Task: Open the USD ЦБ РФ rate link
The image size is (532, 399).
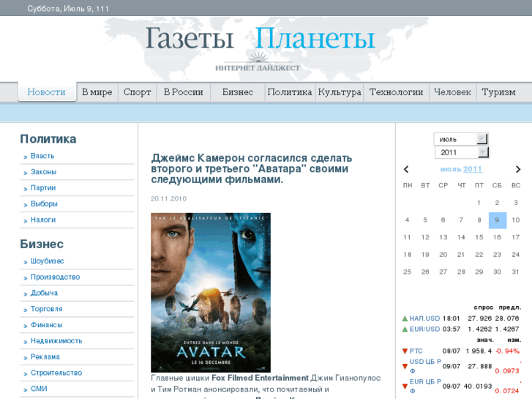Action: (x=425, y=366)
